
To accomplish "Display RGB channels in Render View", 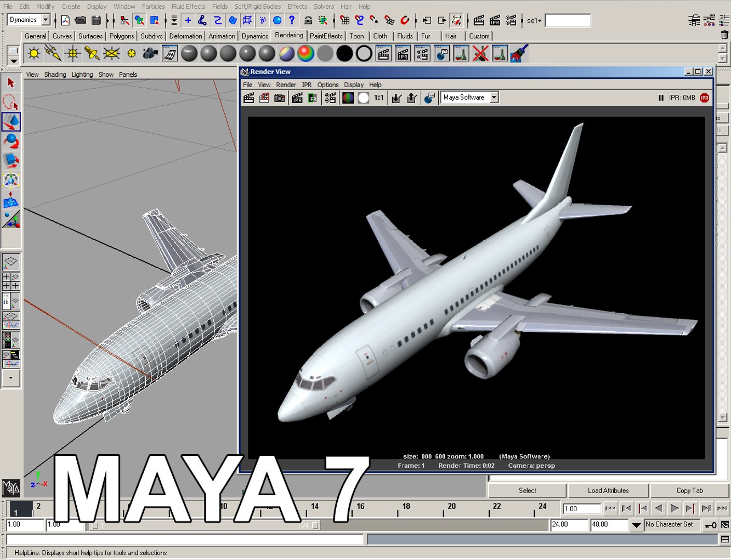I will tap(348, 98).
